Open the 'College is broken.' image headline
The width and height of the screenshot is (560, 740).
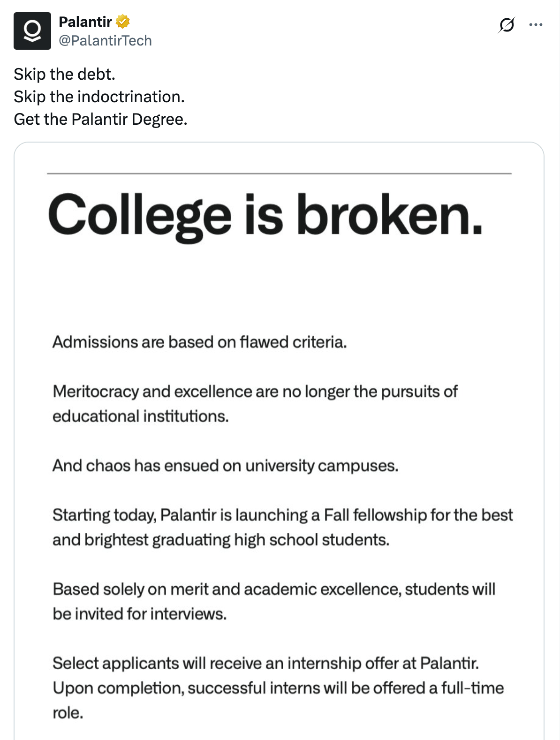point(265,215)
